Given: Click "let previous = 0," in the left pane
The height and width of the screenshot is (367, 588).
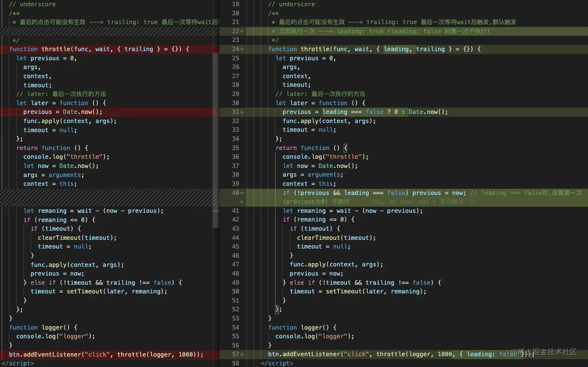Looking at the screenshot, I should pos(47,58).
